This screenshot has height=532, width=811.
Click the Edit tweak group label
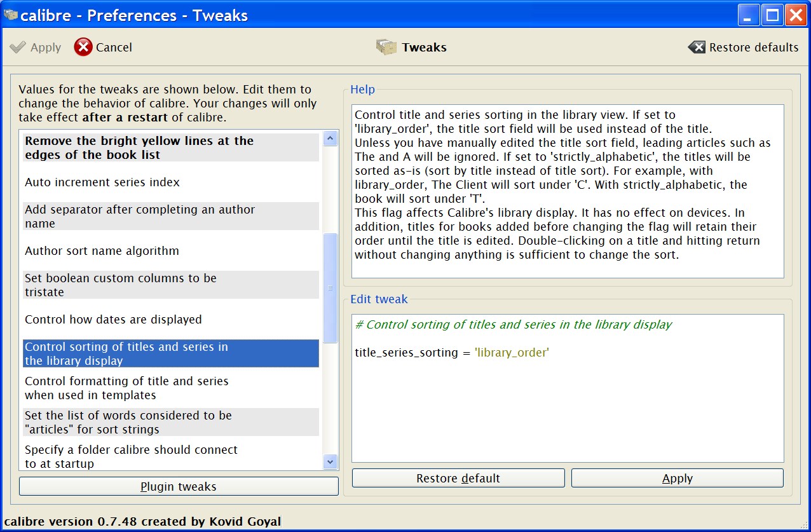pyautogui.click(x=379, y=299)
